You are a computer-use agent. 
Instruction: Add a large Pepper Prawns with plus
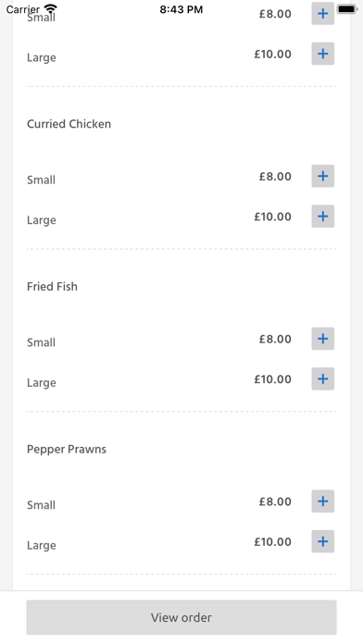coord(322,541)
